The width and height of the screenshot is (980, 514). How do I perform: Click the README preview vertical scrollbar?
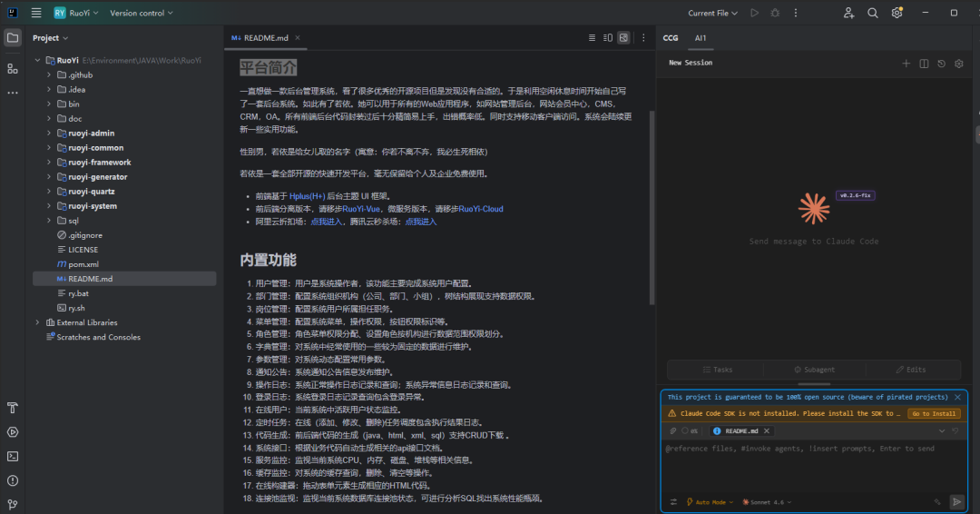pos(652,208)
